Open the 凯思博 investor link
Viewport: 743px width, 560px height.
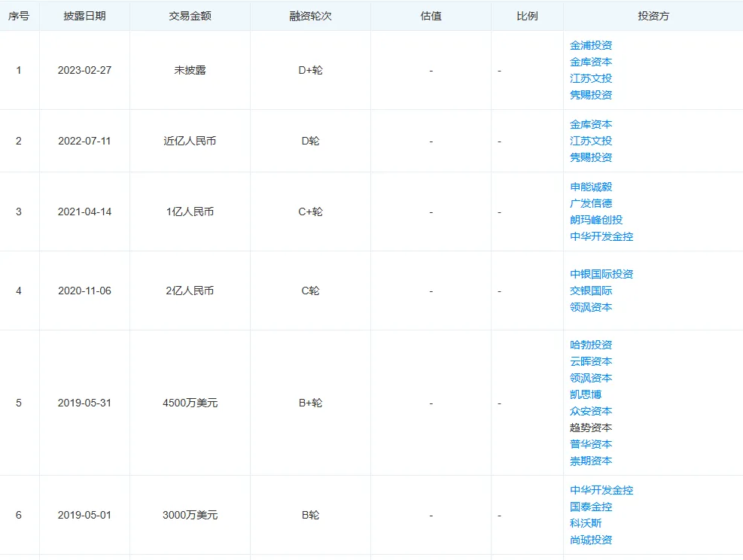[586, 394]
